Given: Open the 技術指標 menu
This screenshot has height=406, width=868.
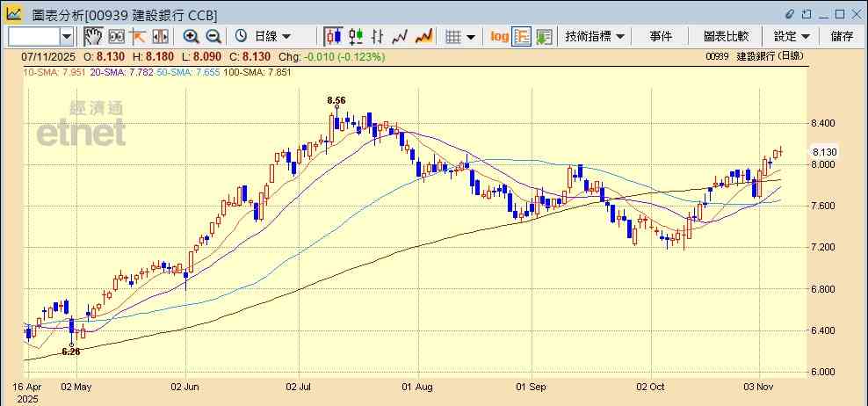Looking at the screenshot, I should click(x=595, y=36).
